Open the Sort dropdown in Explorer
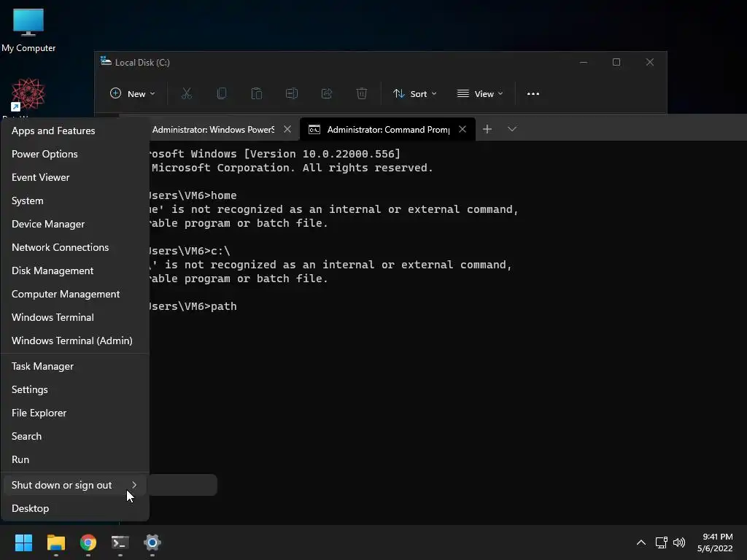This screenshot has height=560, width=747. [x=414, y=94]
